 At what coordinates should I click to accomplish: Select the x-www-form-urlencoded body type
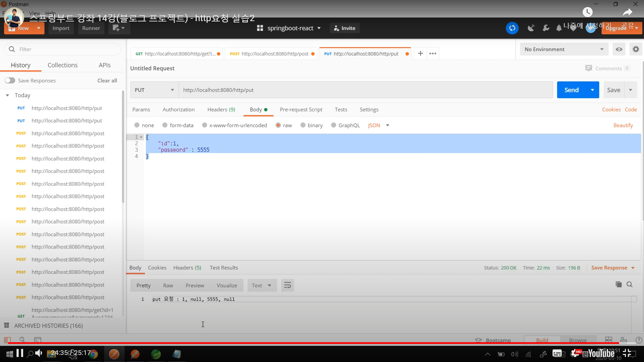[x=204, y=125]
